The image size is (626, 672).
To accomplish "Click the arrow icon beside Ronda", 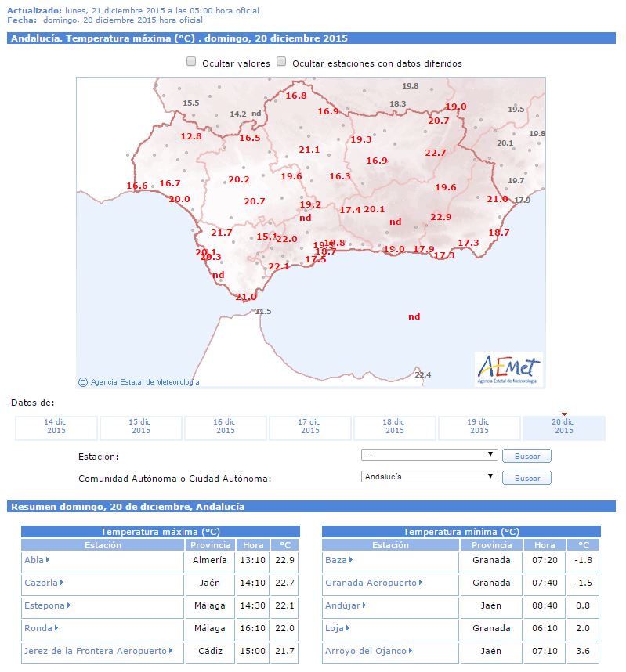I will (57, 628).
